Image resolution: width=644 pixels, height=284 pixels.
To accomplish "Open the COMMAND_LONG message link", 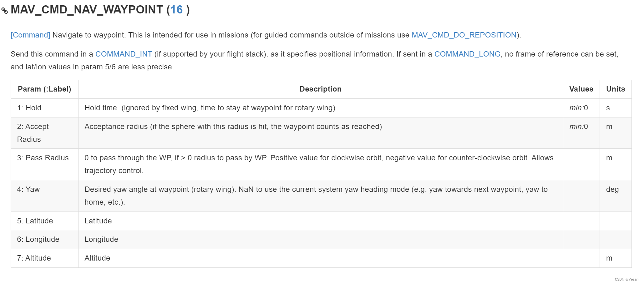I will click(467, 54).
